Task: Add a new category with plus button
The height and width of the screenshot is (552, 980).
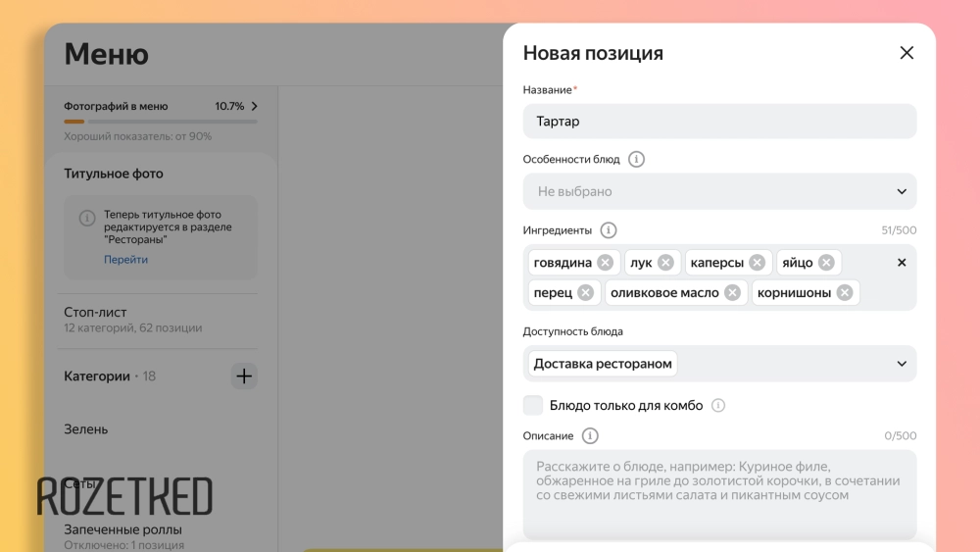Action: tap(244, 376)
